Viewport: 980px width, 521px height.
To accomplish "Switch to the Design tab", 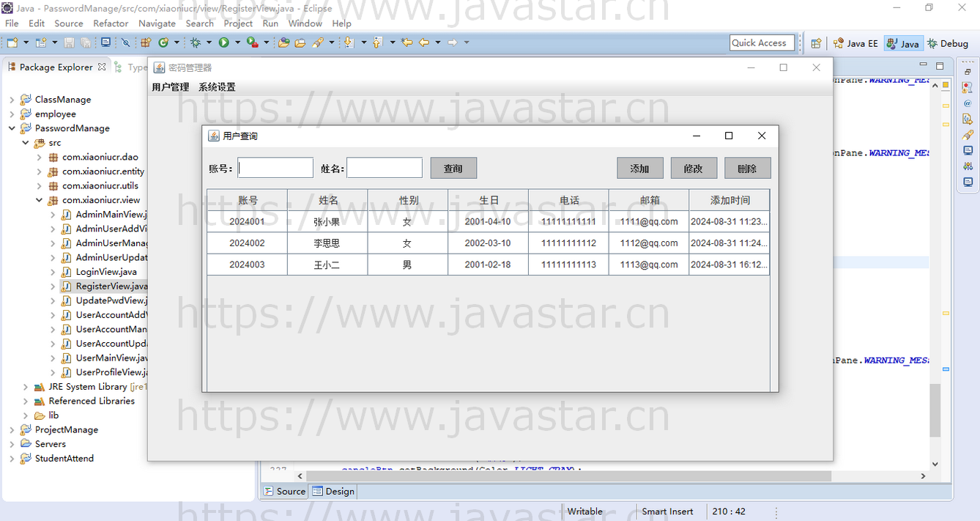I will (x=333, y=492).
